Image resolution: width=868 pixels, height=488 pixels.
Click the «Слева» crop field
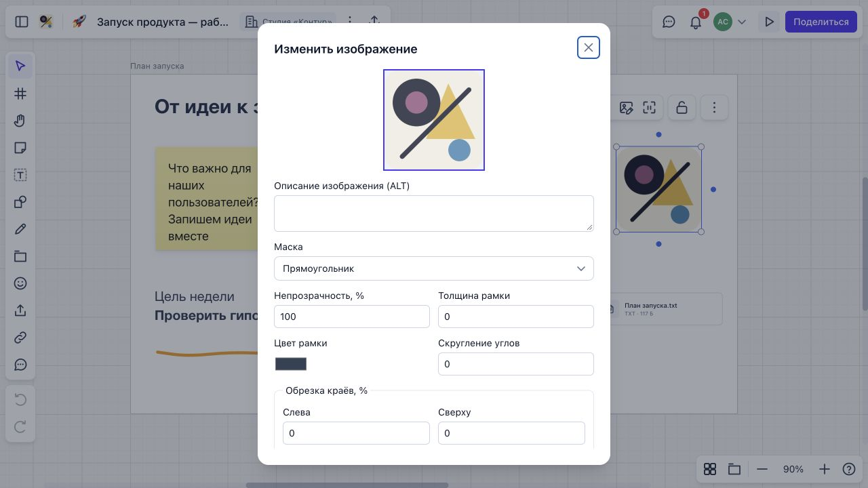click(x=356, y=433)
